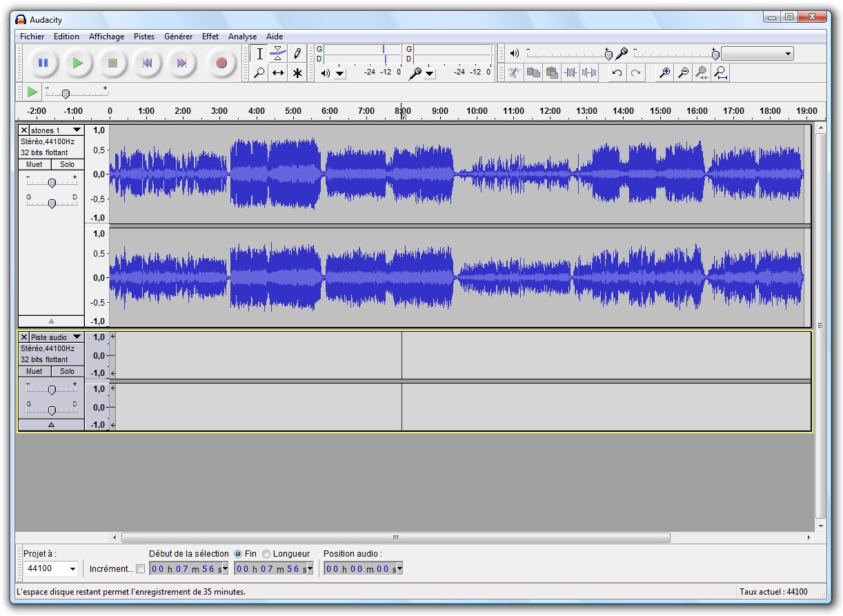843x616 pixels.
Task: Click the input meter microphone icon
Action: tap(415, 72)
